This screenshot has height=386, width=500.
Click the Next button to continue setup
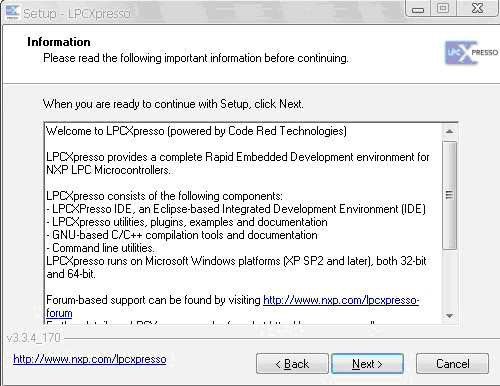click(367, 364)
